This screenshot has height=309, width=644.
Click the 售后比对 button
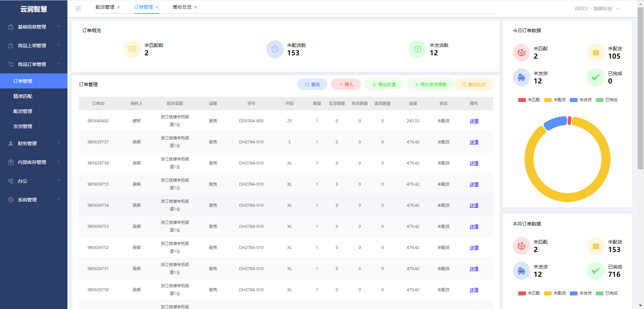pos(474,84)
